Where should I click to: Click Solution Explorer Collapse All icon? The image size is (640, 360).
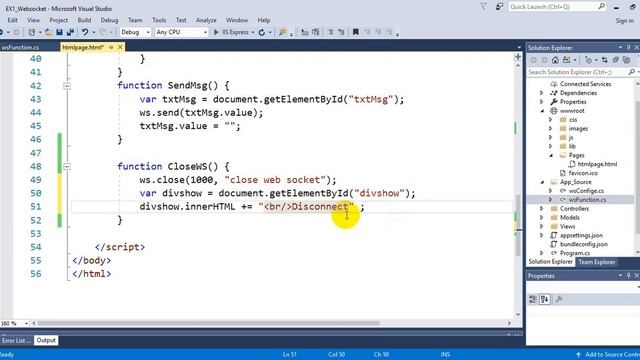click(616, 60)
